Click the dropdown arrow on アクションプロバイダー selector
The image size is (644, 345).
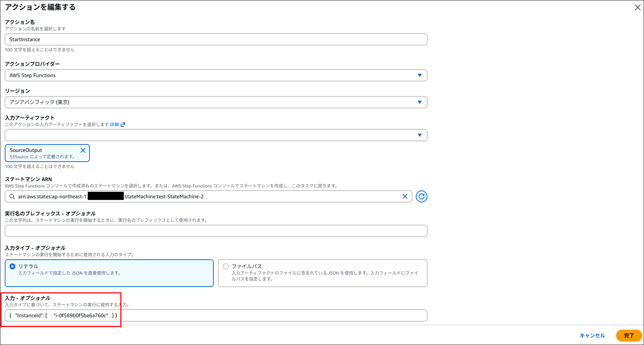(420, 75)
